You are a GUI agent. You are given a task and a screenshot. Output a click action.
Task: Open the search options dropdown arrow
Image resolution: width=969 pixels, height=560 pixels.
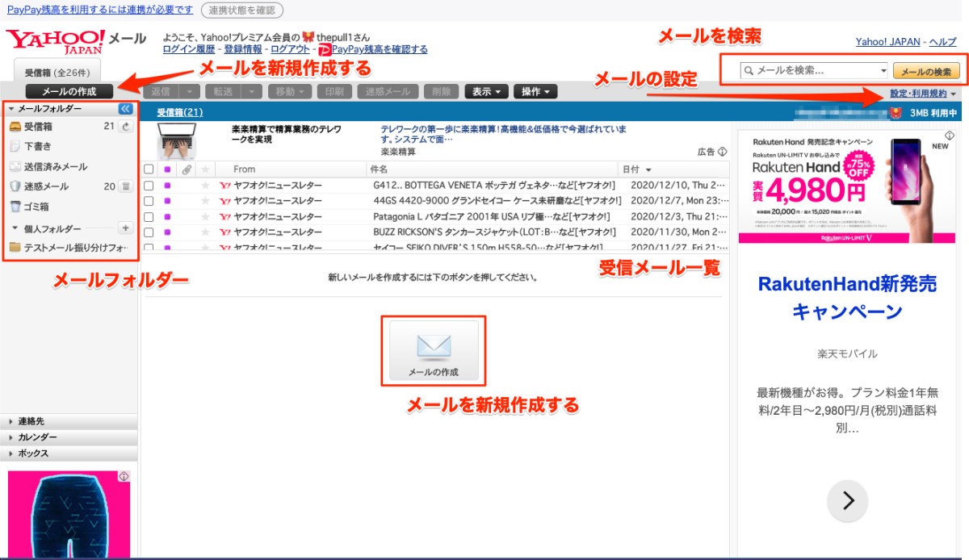[883, 71]
